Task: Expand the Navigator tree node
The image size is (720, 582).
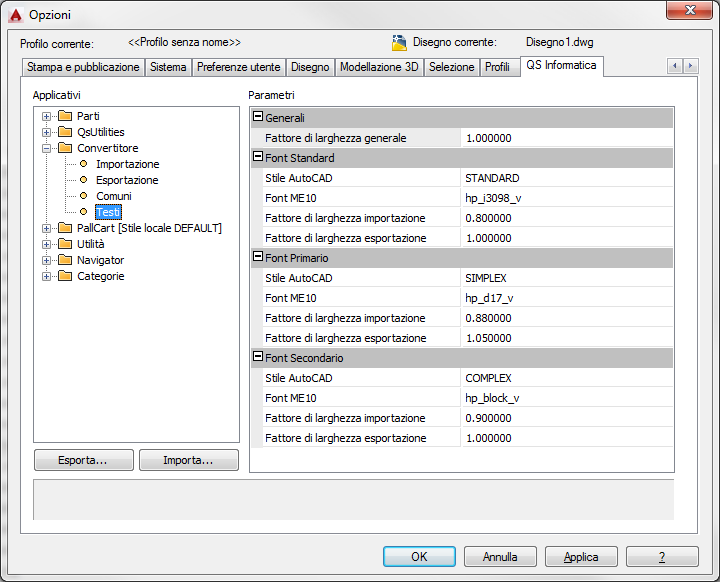Action: pyautogui.click(x=46, y=260)
